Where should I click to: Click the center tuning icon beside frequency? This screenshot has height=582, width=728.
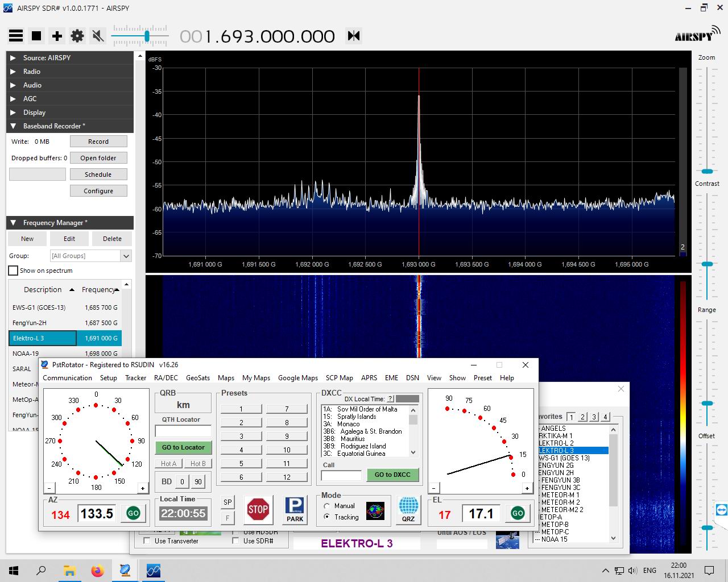coord(354,36)
